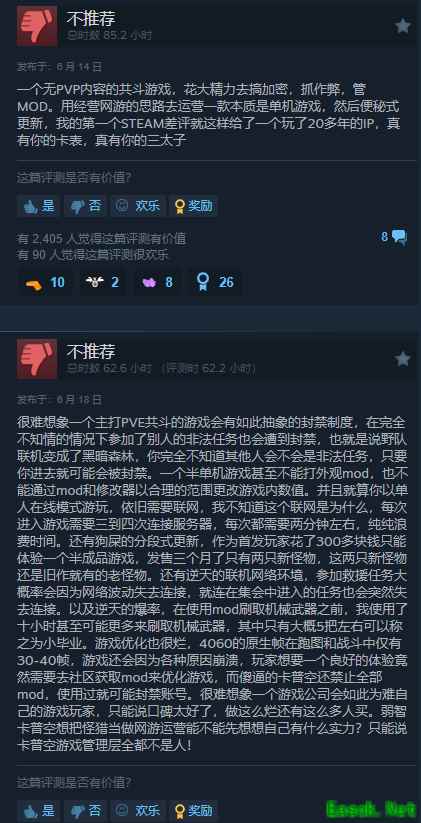This screenshot has height=823, width=421.
Task: Click the second review's thumbs-down icon
Action: (x=37, y=358)
